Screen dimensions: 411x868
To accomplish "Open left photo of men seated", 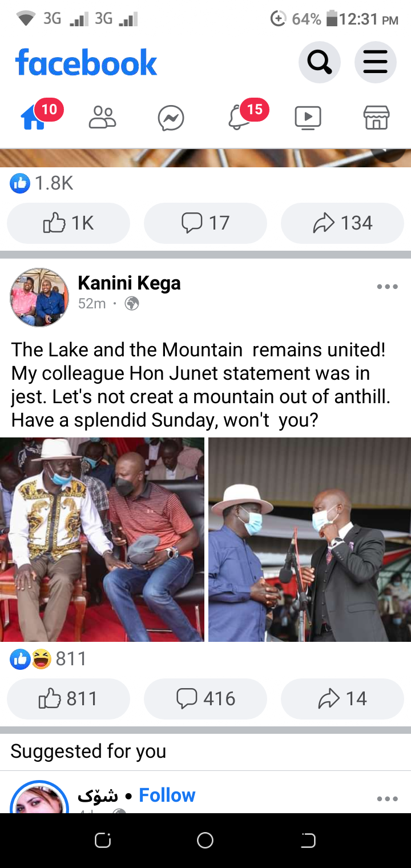I will pos(102,540).
